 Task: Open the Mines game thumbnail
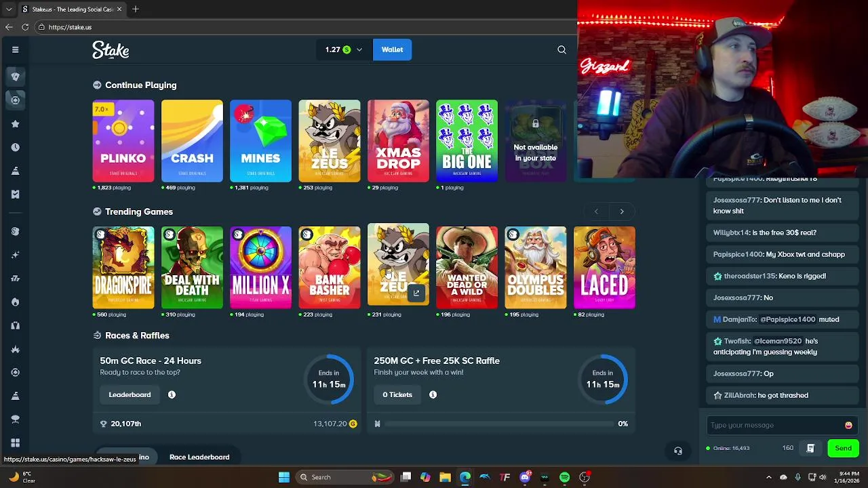260,141
